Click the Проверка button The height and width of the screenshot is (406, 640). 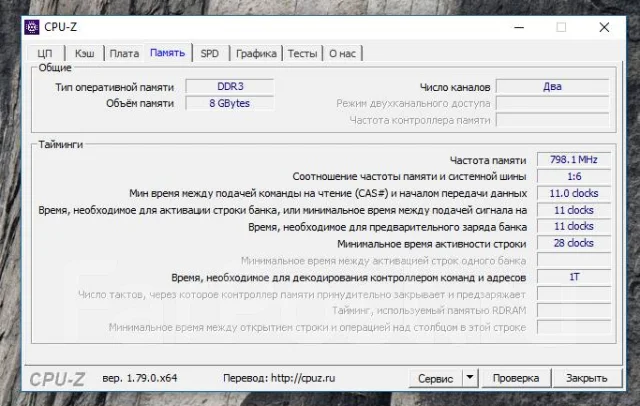(516, 378)
